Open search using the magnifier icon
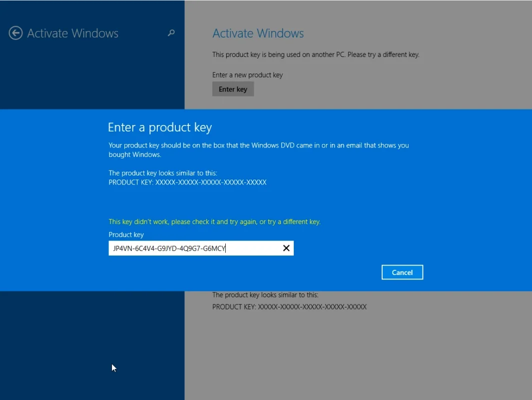Viewport: 532px width, 400px height. 171,33
